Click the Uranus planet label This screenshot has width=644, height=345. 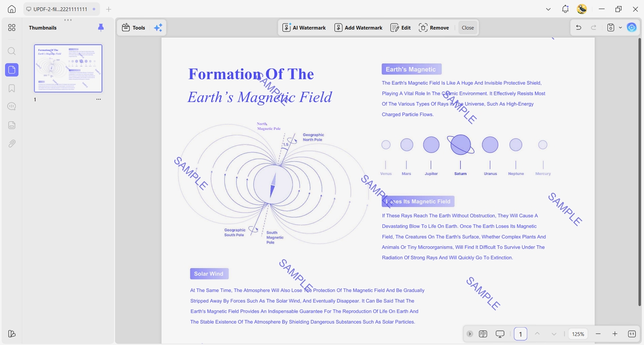coord(490,174)
